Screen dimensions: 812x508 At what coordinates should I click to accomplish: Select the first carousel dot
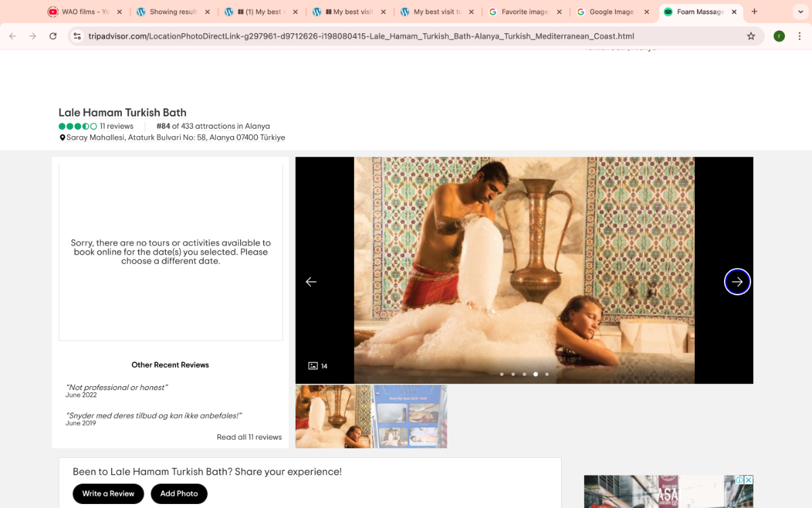[x=501, y=374]
